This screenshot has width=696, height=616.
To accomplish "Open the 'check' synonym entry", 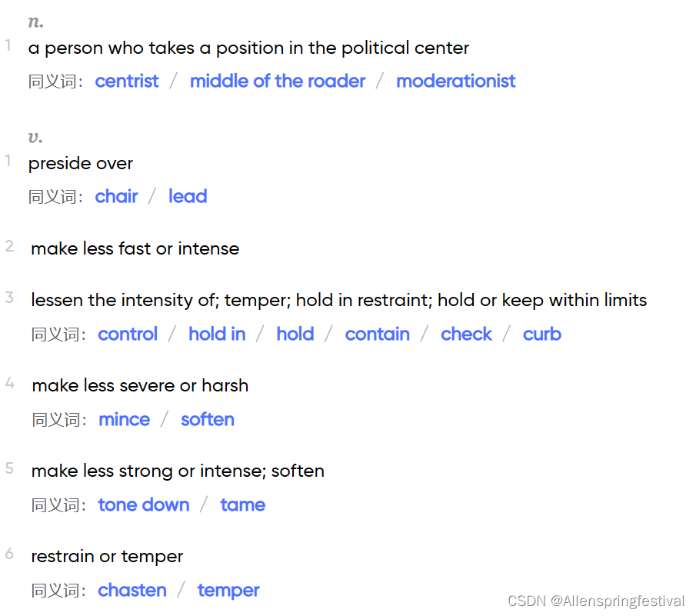I will (466, 334).
